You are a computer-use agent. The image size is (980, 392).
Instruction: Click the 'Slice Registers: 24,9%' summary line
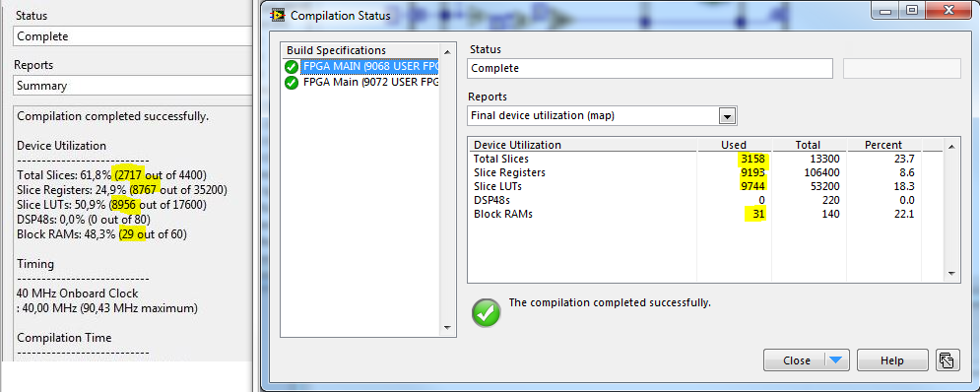point(122,189)
